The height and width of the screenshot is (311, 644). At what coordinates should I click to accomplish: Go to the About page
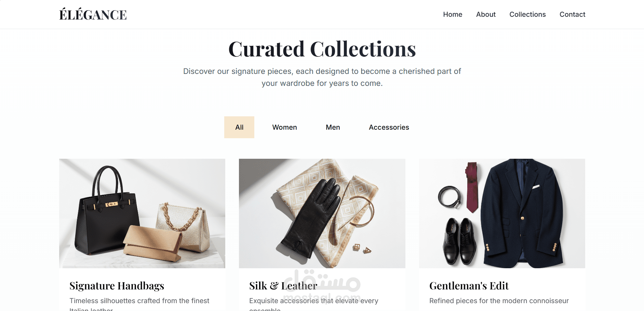[486, 14]
